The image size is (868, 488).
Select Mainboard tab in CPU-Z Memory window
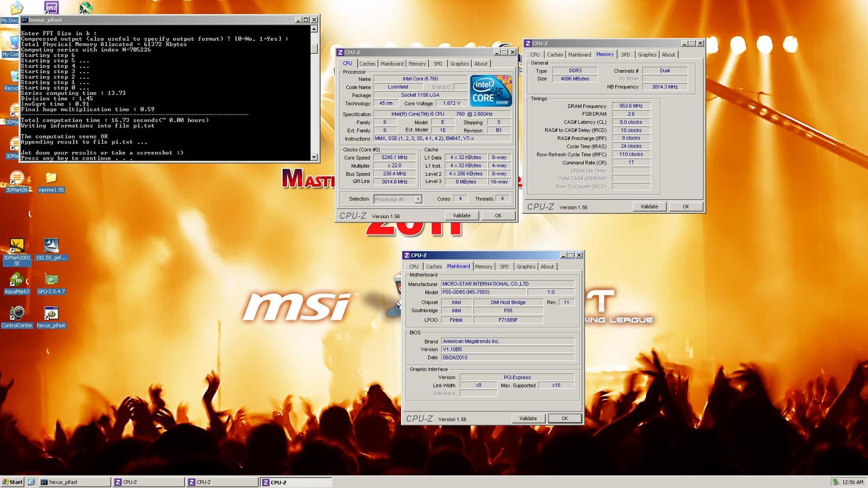(579, 55)
